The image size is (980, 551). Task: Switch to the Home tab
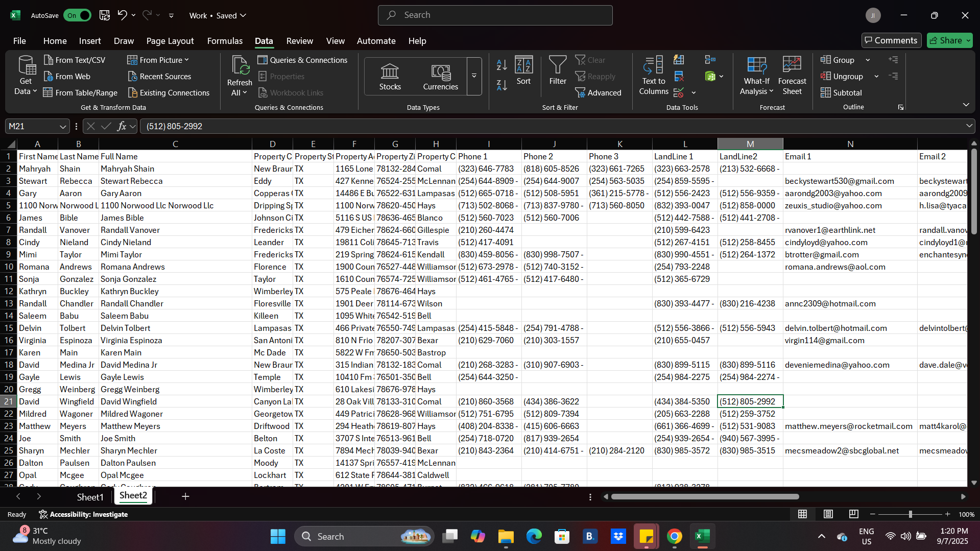click(55, 41)
